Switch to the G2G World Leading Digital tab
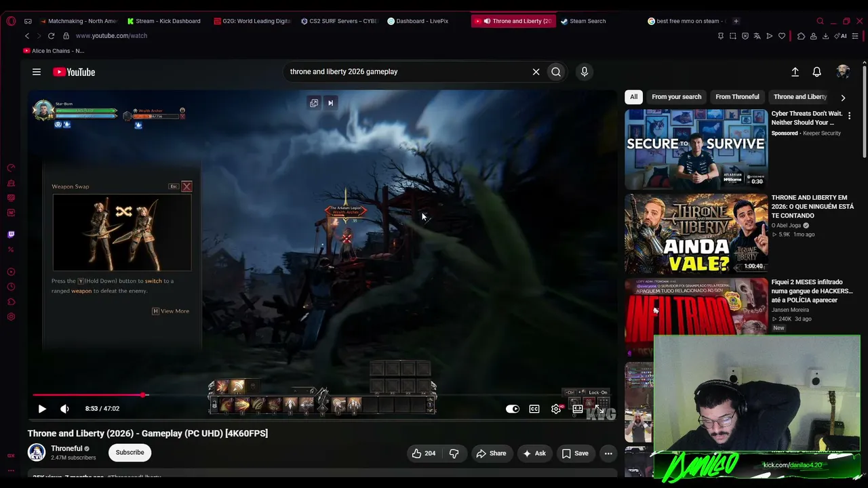The height and width of the screenshot is (488, 868). point(252,21)
